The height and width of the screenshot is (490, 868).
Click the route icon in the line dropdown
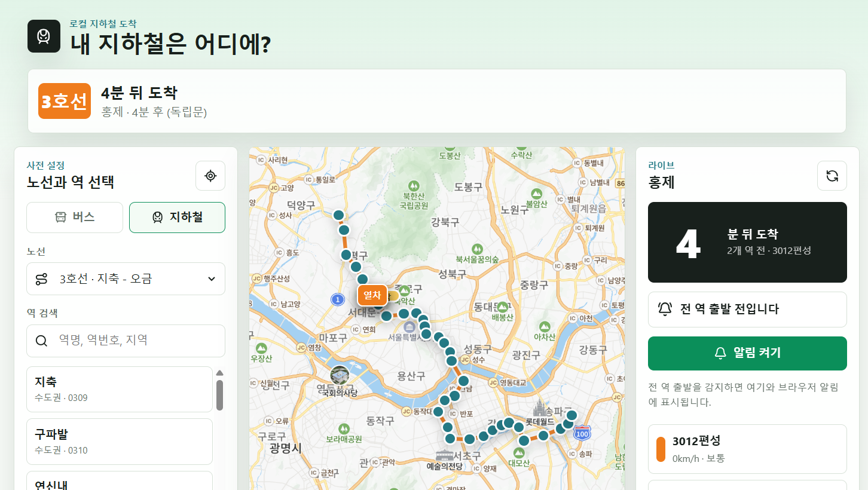point(41,278)
